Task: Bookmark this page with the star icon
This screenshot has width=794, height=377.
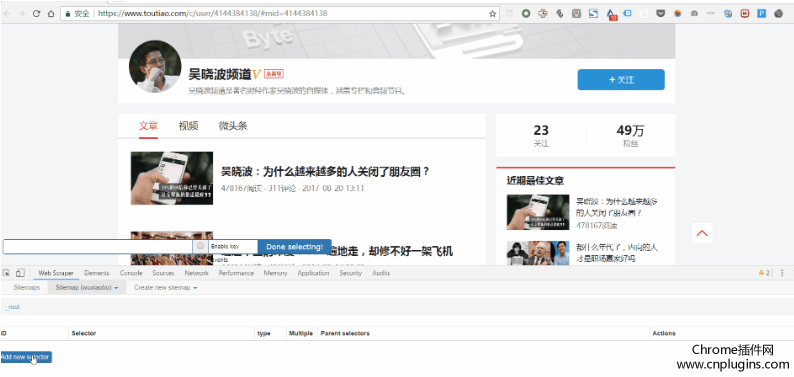Action: (x=492, y=14)
